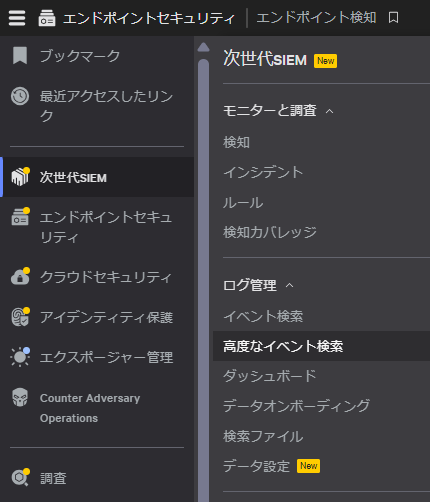Click the cloud security lock icon
430x502 pixels.
20,276
